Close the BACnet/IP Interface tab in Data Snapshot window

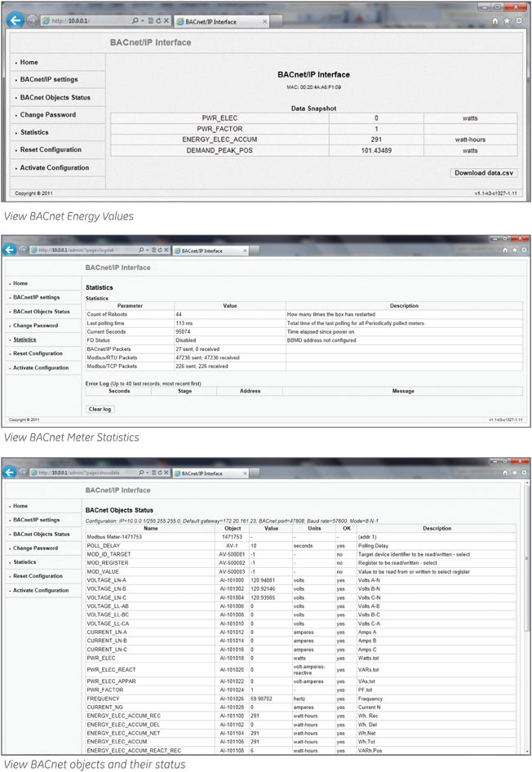(264, 22)
